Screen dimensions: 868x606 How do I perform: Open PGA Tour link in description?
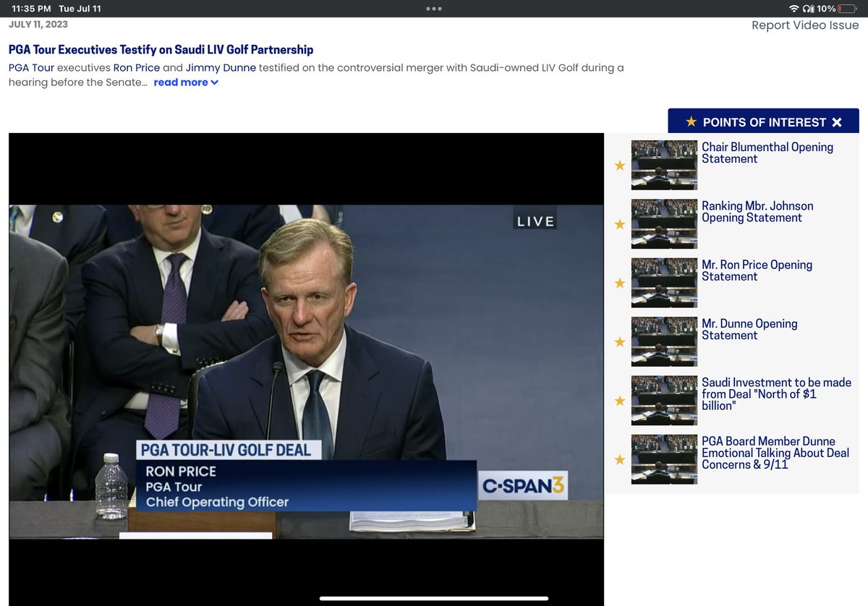(31, 68)
